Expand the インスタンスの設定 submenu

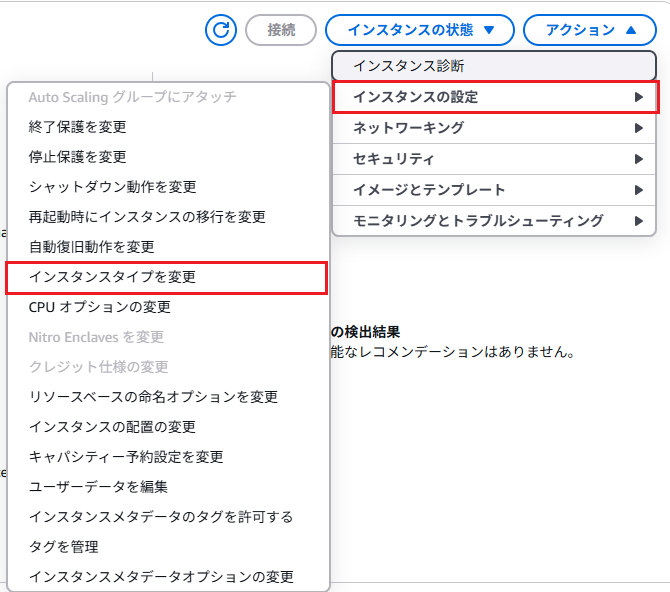495,97
